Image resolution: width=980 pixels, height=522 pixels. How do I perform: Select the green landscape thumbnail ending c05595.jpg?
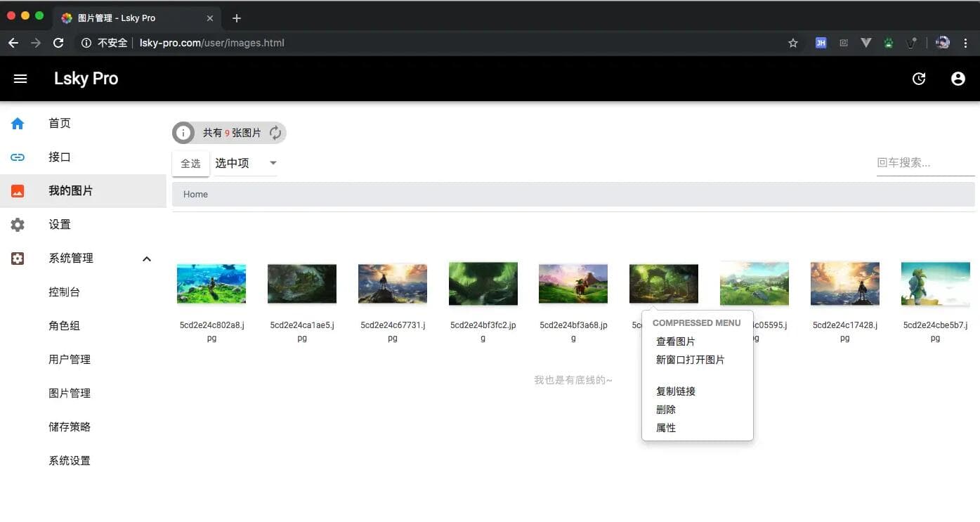[754, 284]
